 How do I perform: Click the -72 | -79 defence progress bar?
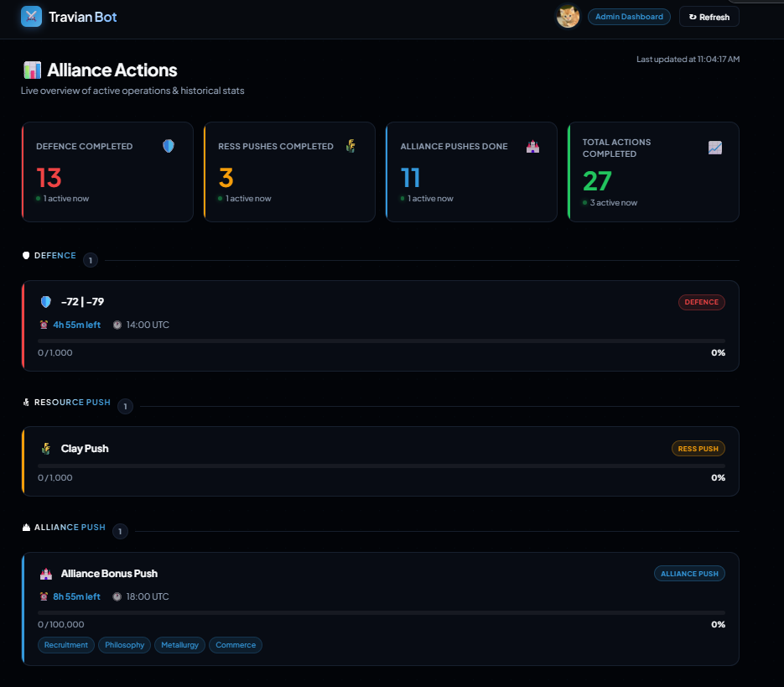(382, 341)
